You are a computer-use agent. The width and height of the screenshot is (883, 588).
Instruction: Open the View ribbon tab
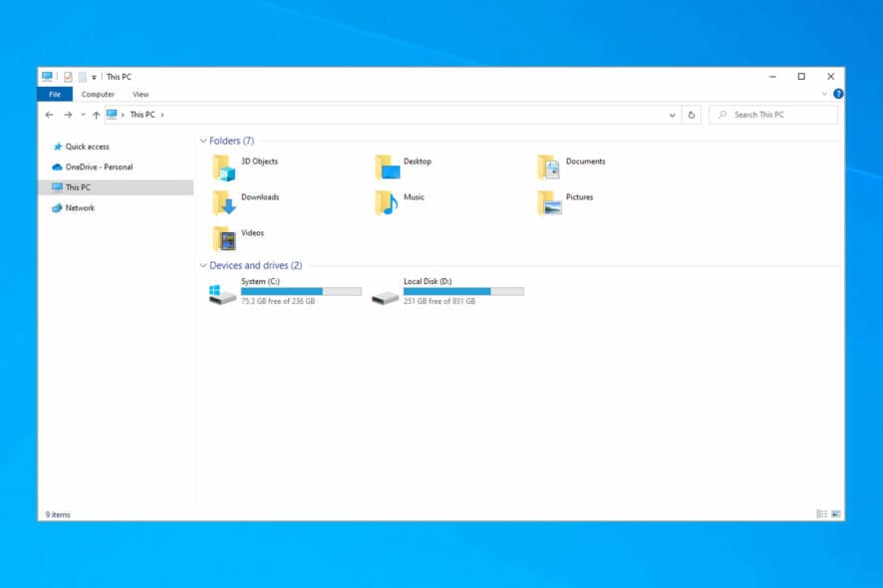tap(140, 94)
